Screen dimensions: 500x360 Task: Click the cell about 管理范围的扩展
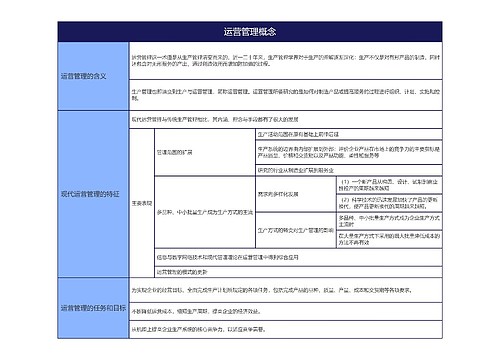point(205,152)
